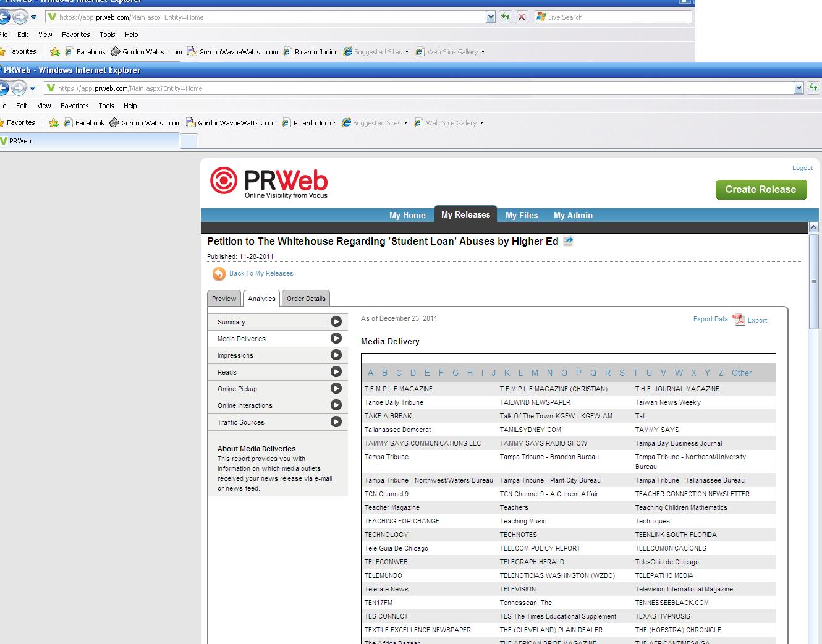Open recent pages dropdown in background window
Viewport: 822px width, 644px height.
click(x=34, y=17)
